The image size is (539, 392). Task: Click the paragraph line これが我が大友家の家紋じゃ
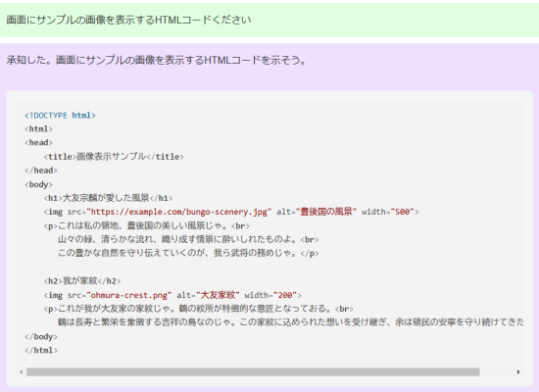tap(198, 309)
